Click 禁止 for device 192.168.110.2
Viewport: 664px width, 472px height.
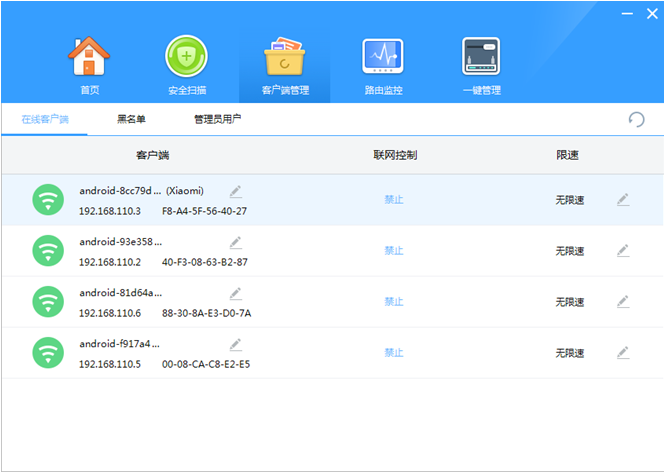[394, 251]
